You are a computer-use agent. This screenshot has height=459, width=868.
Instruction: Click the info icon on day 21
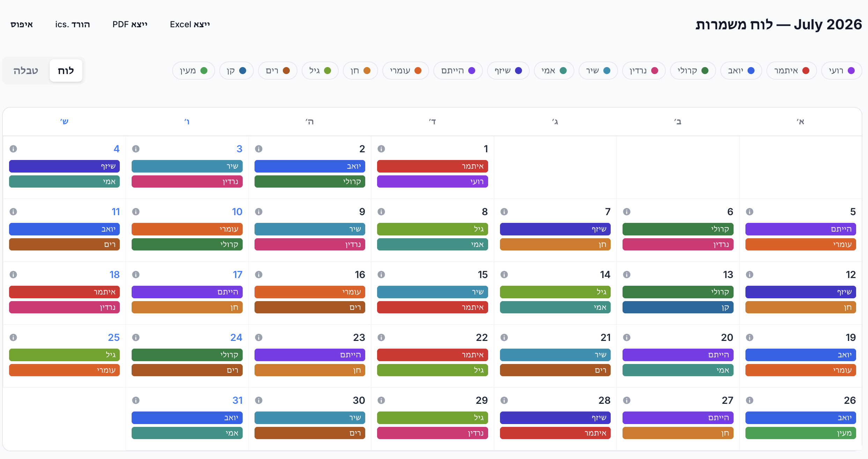tap(504, 337)
